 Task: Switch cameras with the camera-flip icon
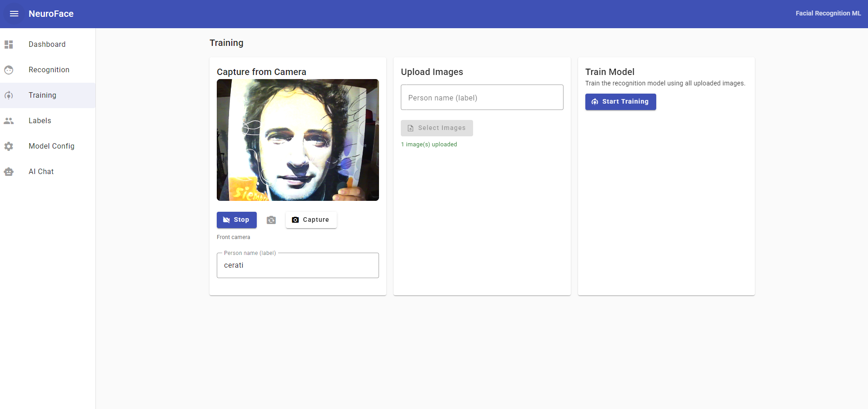tap(271, 220)
